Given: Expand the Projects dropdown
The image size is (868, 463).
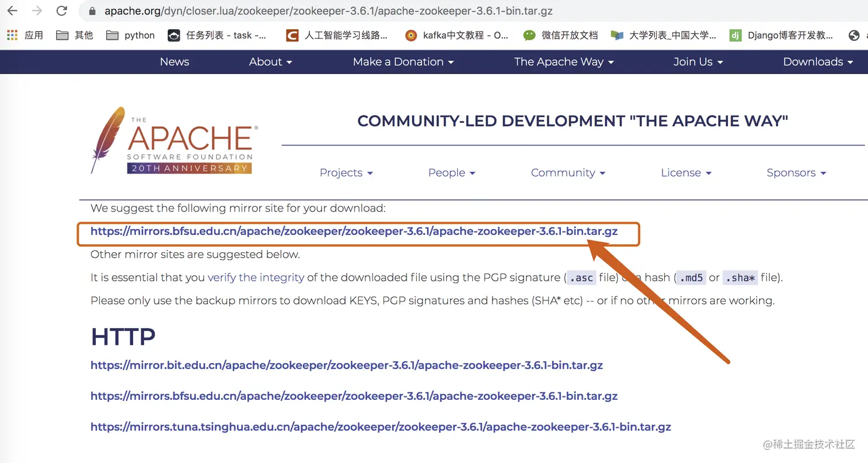Looking at the screenshot, I should click(x=346, y=172).
